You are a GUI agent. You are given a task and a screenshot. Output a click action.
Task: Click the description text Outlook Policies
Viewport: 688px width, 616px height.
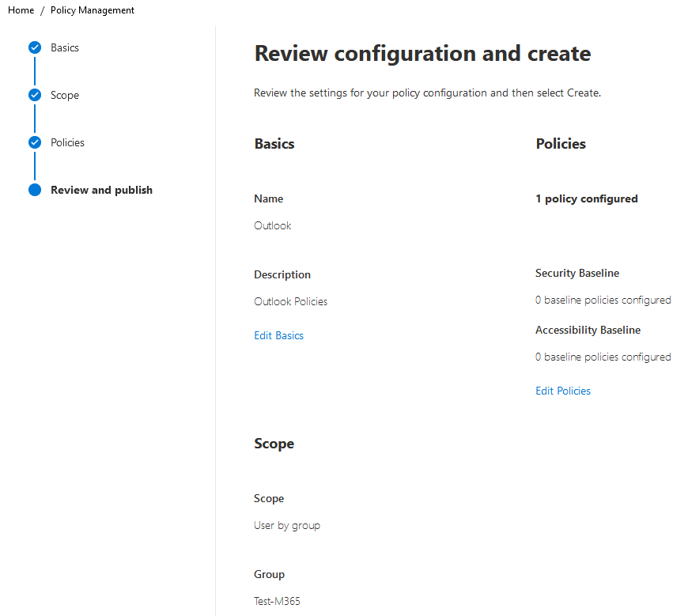[290, 301]
